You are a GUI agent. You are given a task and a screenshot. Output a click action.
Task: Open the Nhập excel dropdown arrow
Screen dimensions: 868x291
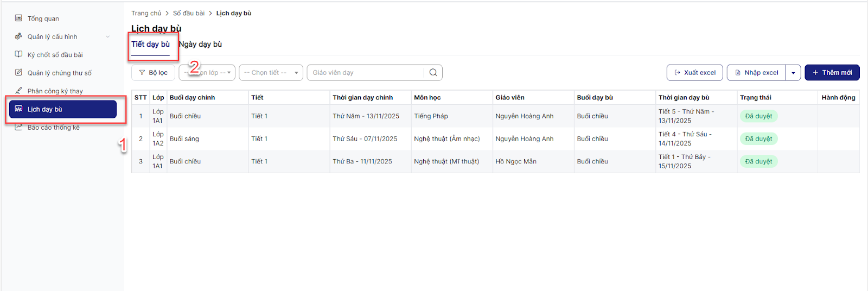(x=793, y=73)
